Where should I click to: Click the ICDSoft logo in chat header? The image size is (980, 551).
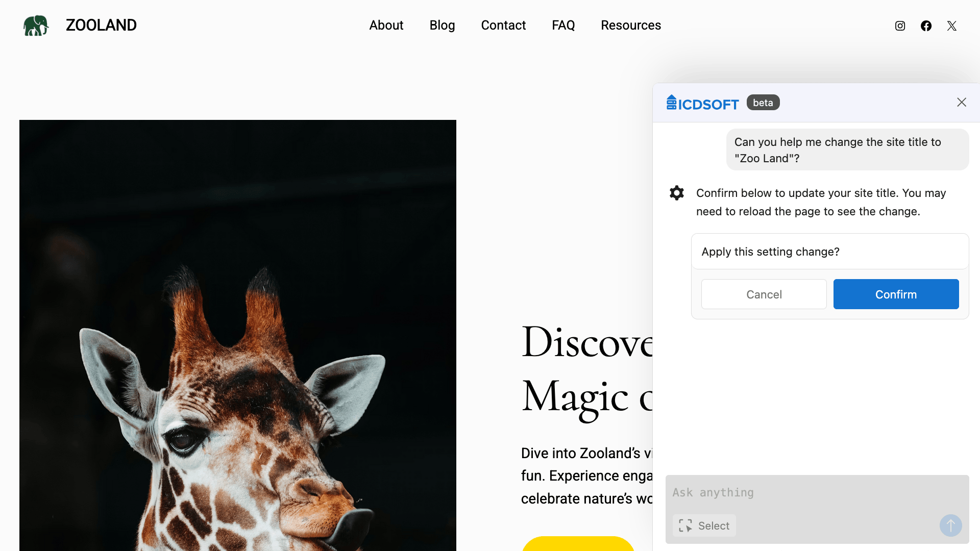[702, 103]
